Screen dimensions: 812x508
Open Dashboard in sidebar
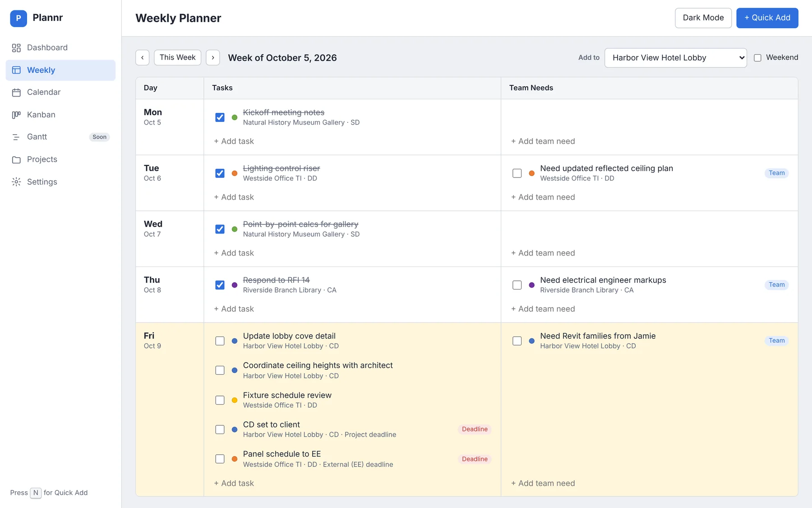60,48
